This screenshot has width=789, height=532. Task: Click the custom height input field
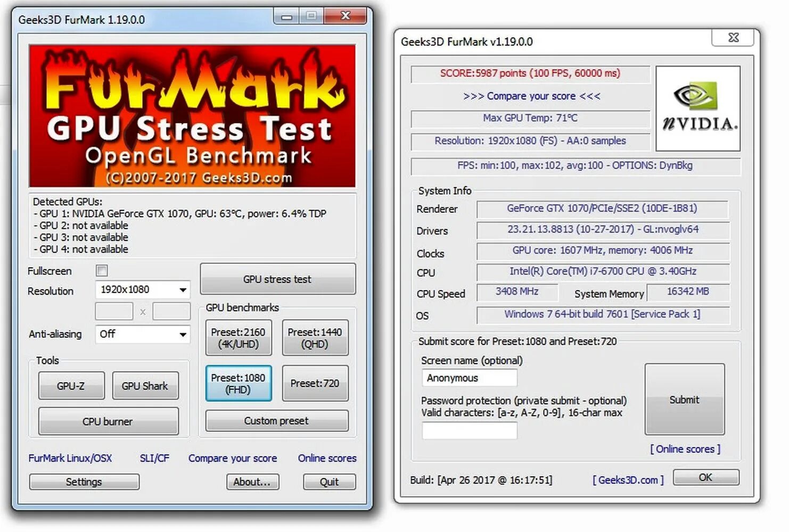point(171,312)
